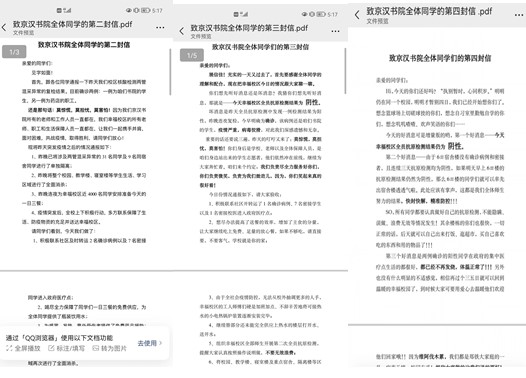
Task: Go back from the 第三封信.pdf preview
Action: click(181, 32)
